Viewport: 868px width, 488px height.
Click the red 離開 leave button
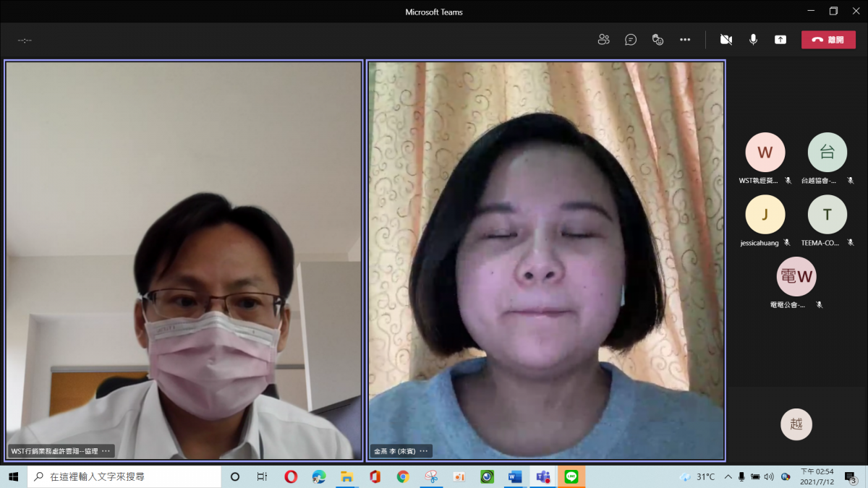pos(828,40)
